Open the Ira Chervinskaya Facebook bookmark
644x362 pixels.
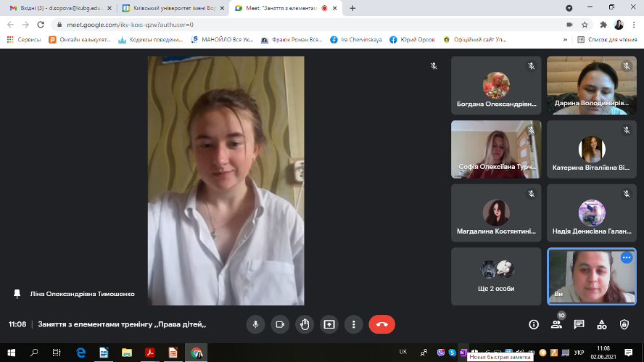coord(355,39)
